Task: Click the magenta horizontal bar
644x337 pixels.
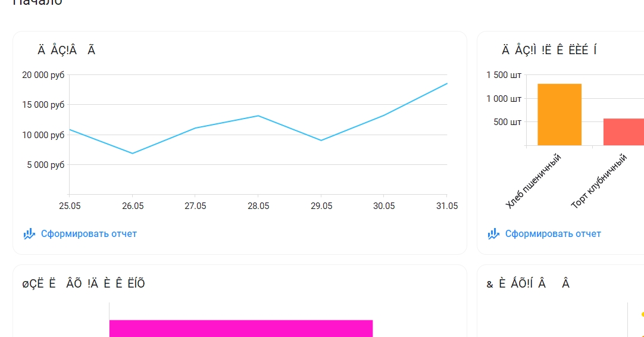Action: pos(241,329)
